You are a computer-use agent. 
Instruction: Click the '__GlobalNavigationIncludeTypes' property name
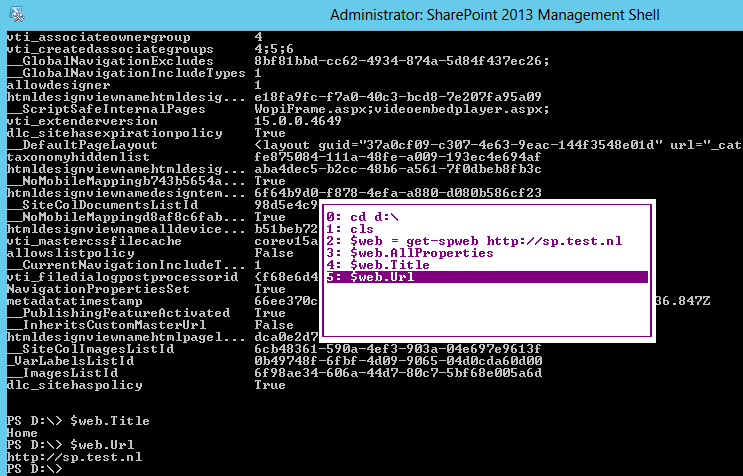tap(126, 73)
